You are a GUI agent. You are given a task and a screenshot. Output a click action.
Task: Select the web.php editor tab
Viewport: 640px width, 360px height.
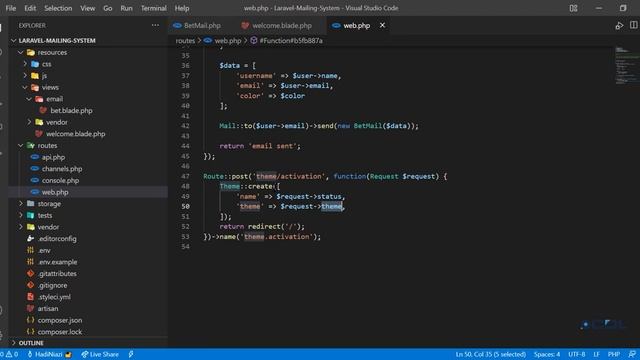click(x=356, y=25)
